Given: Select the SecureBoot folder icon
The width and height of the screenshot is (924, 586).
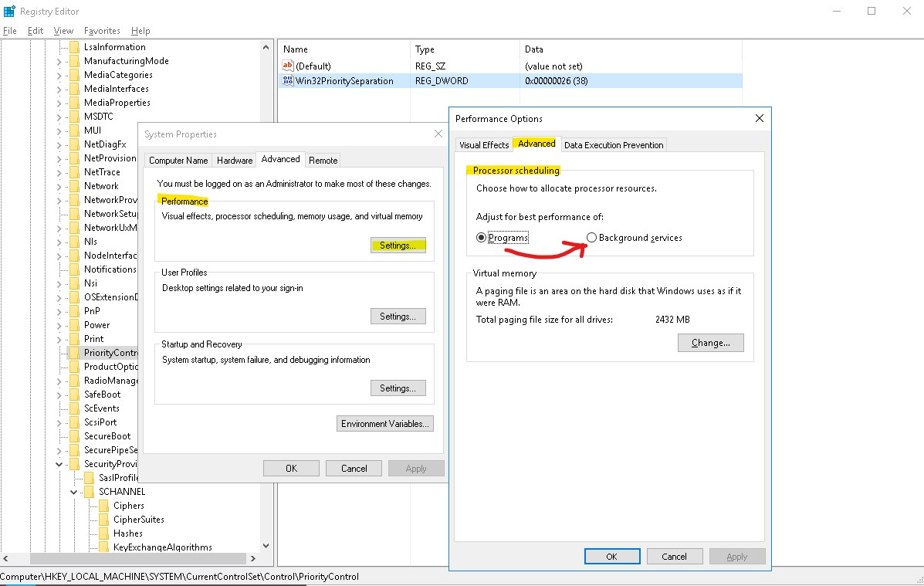Looking at the screenshot, I should [74, 436].
